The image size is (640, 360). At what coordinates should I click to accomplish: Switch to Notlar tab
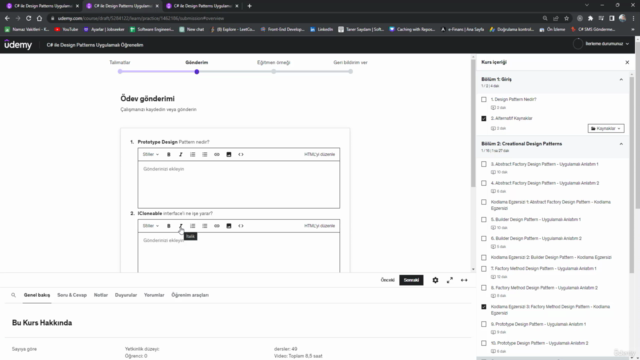coord(101,295)
